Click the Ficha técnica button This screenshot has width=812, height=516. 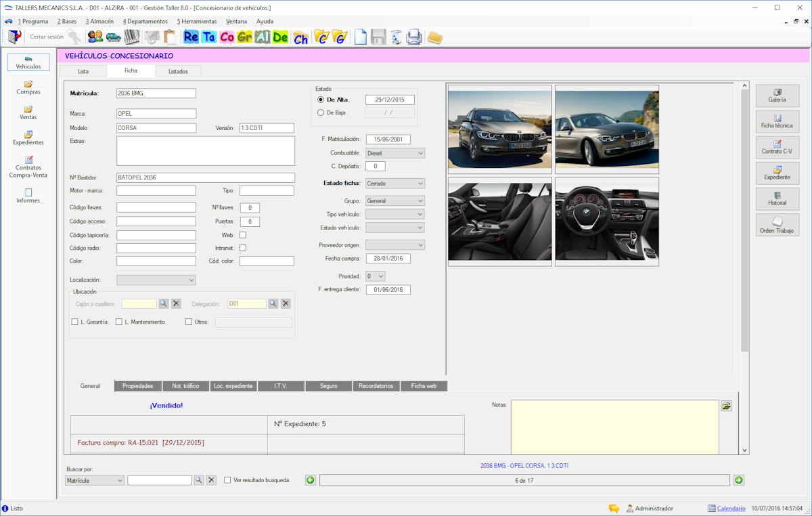tap(777, 122)
